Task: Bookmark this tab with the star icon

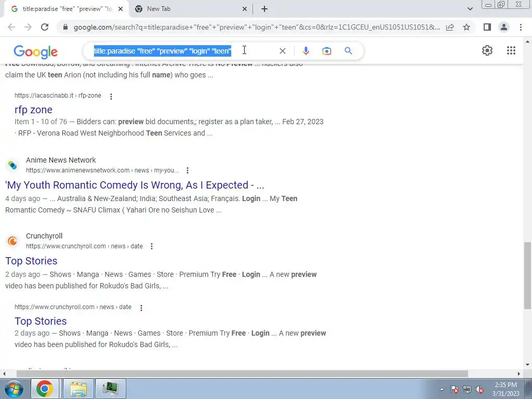Action: coord(467,27)
